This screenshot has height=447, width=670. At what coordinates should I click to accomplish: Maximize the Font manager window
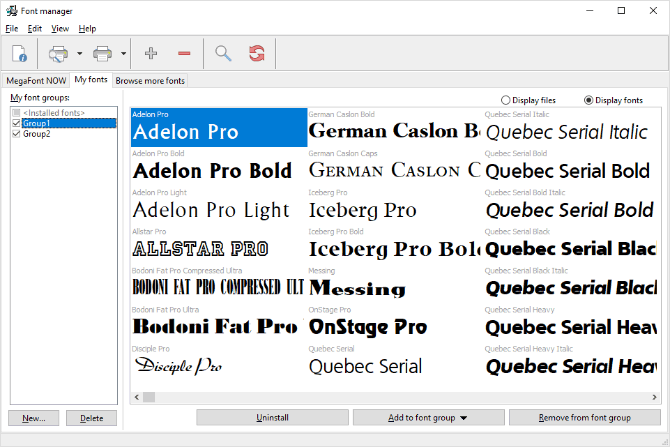pos(621,11)
